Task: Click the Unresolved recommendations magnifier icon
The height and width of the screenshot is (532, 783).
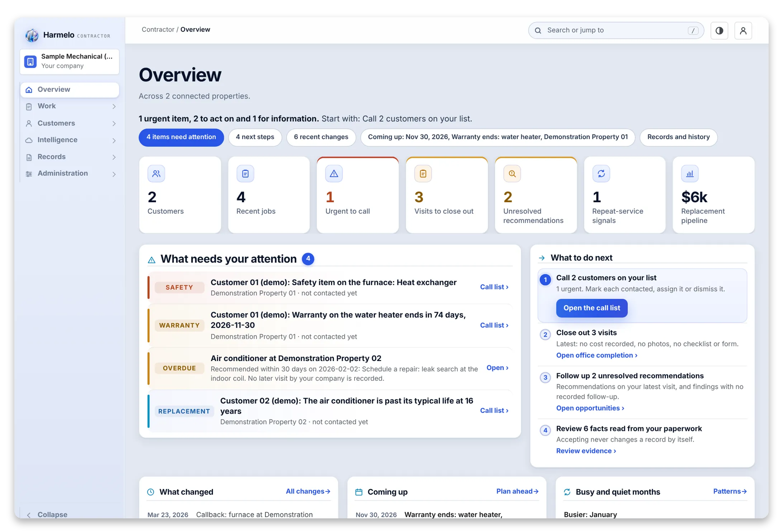Action: [512, 174]
